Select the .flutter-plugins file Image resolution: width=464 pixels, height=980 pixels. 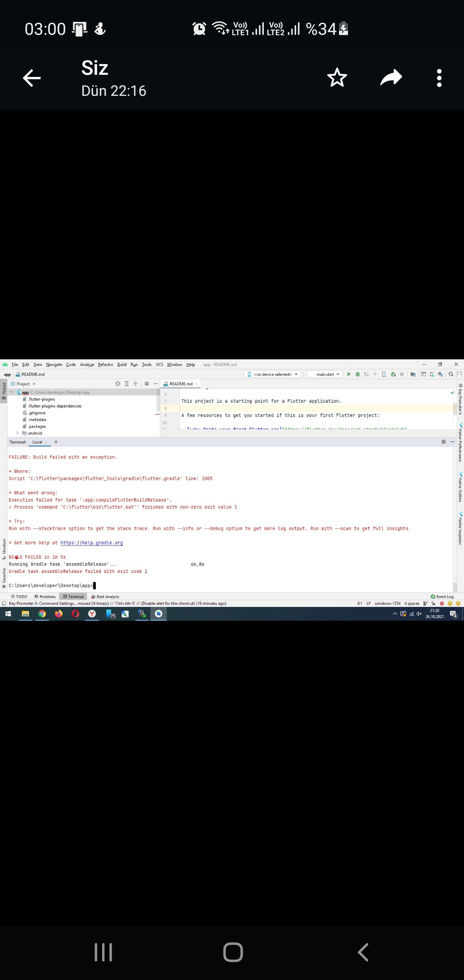click(x=39, y=399)
